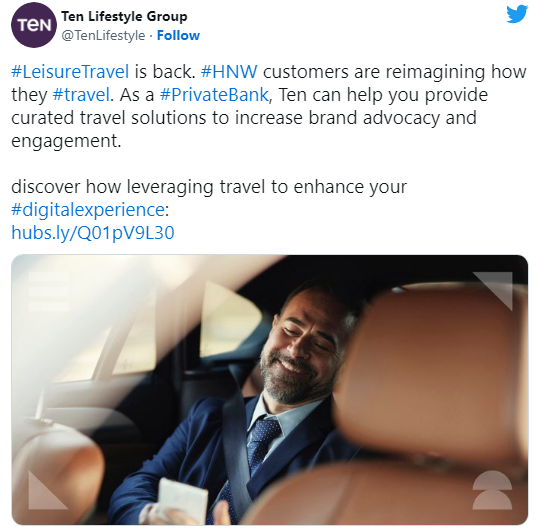This screenshot has width=539, height=529.
Task: Follow the Ten Lifestyle Group account
Action: click(x=178, y=35)
